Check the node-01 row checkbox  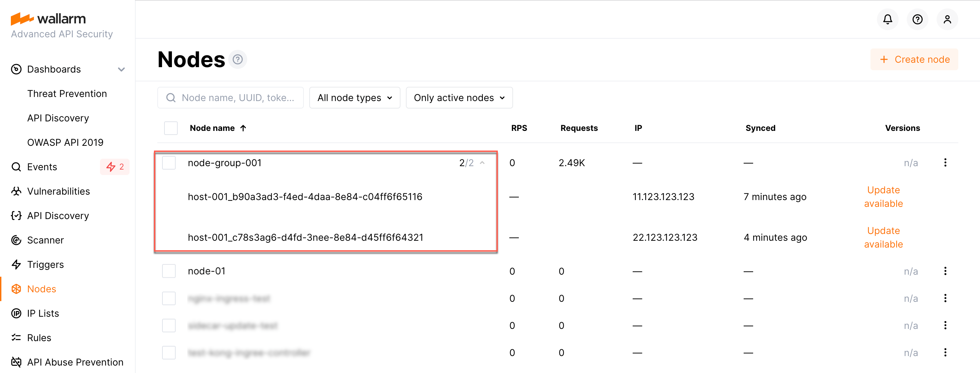[169, 271]
